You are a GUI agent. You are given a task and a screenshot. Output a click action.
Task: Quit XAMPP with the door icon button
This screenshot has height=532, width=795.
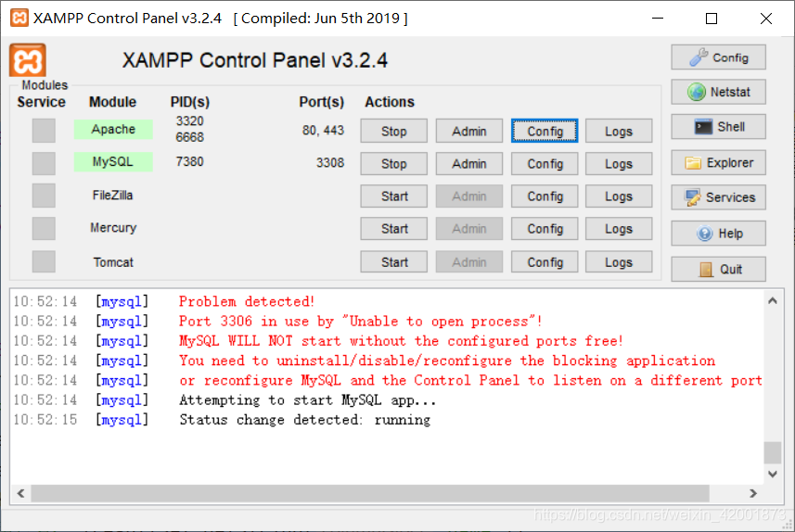pyautogui.click(x=718, y=269)
